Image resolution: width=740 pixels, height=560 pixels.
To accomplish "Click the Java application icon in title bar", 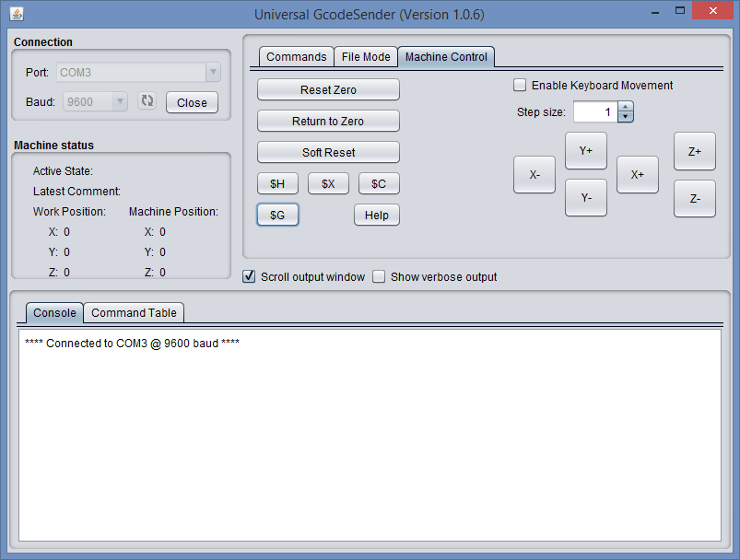I will click(17, 15).
